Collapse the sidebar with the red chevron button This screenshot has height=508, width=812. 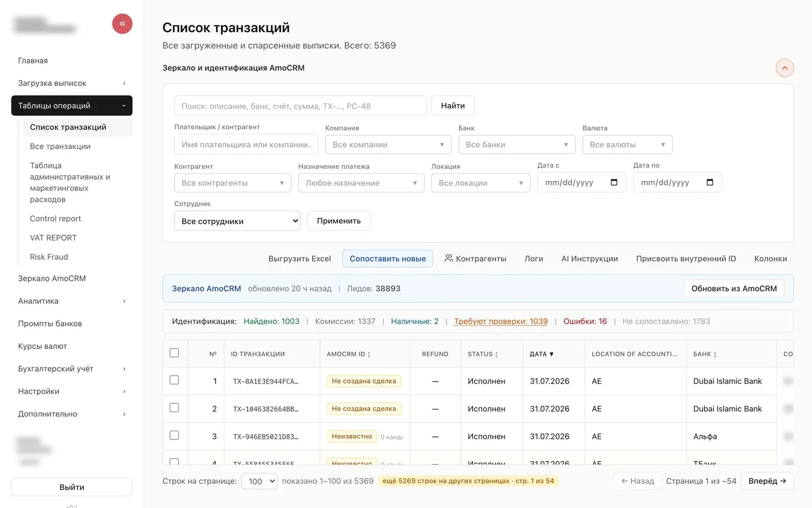point(122,24)
